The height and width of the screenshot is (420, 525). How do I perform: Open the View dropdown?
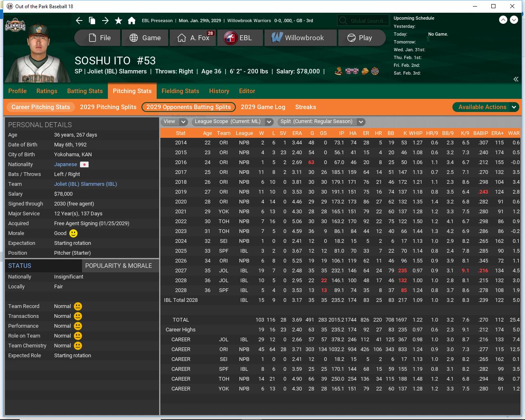(174, 121)
